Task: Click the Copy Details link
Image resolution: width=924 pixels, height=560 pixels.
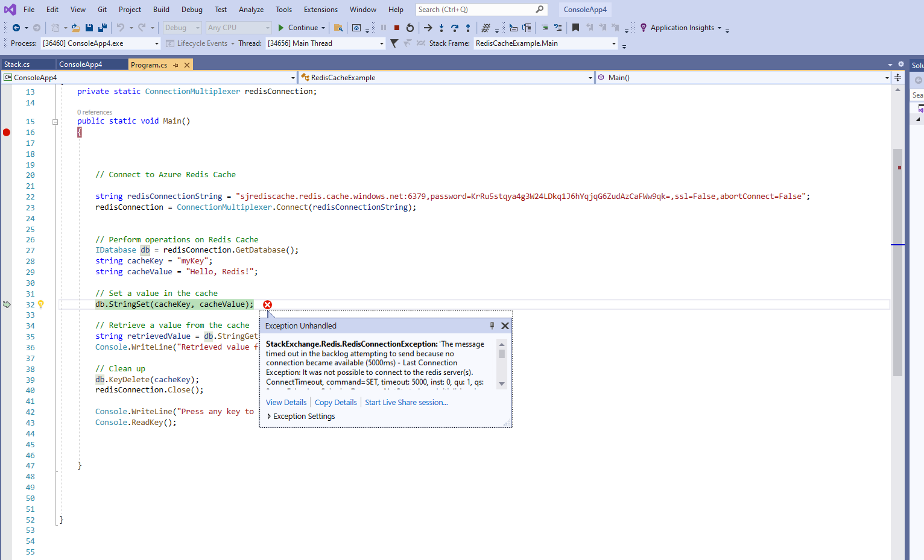Action: pyautogui.click(x=336, y=403)
